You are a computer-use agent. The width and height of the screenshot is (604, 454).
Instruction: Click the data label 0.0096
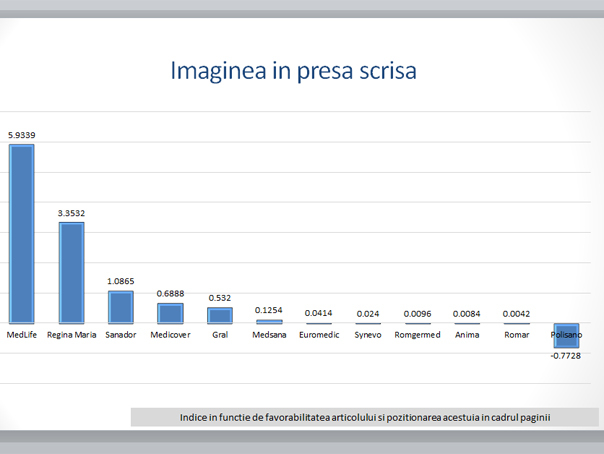coord(417,314)
